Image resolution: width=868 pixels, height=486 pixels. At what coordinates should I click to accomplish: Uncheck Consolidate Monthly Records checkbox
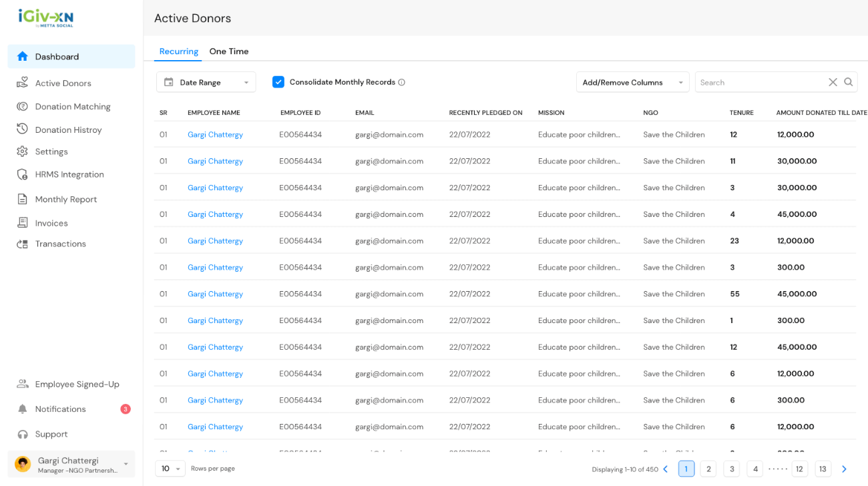278,82
